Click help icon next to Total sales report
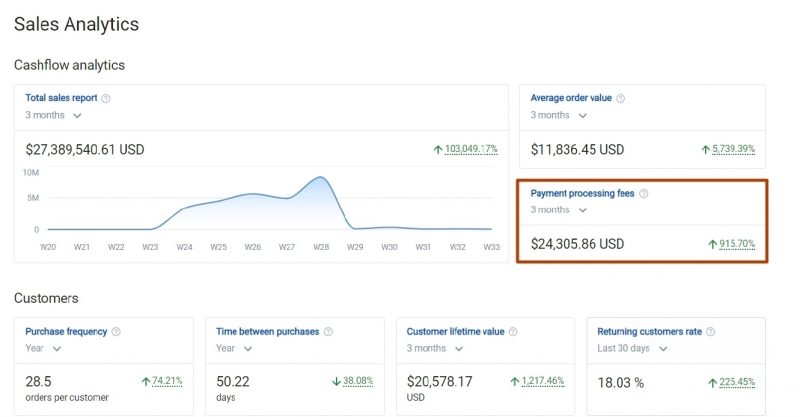This screenshot has height=417, width=800. coord(106,98)
